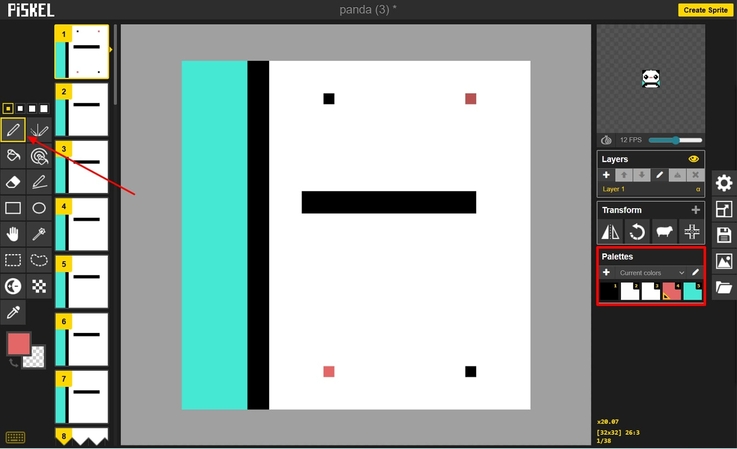Select frame 4 thumbnail
This screenshot has width=737, height=449.
coord(82,224)
